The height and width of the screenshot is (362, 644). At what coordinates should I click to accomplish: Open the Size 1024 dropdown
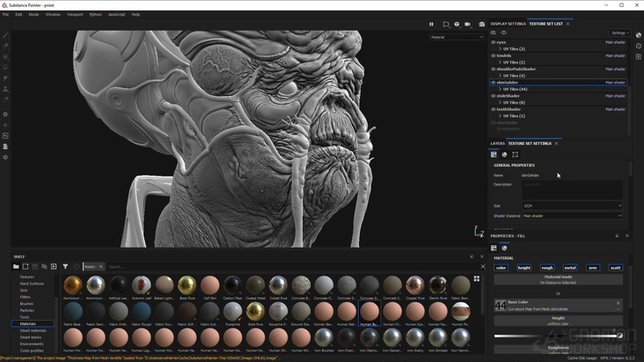click(573, 206)
